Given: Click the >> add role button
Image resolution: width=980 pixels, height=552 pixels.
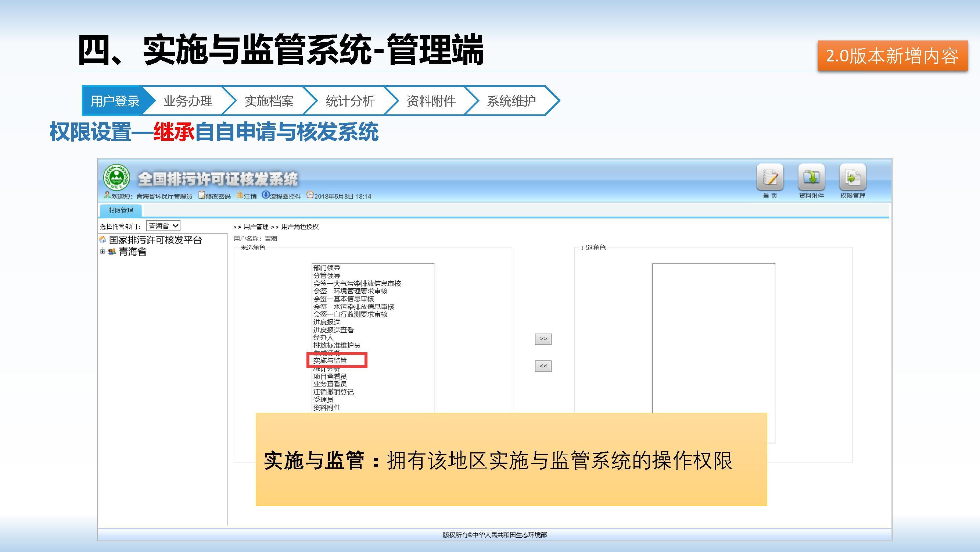Looking at the screenshot, I should pyautogui.click(x=543, y=339).
